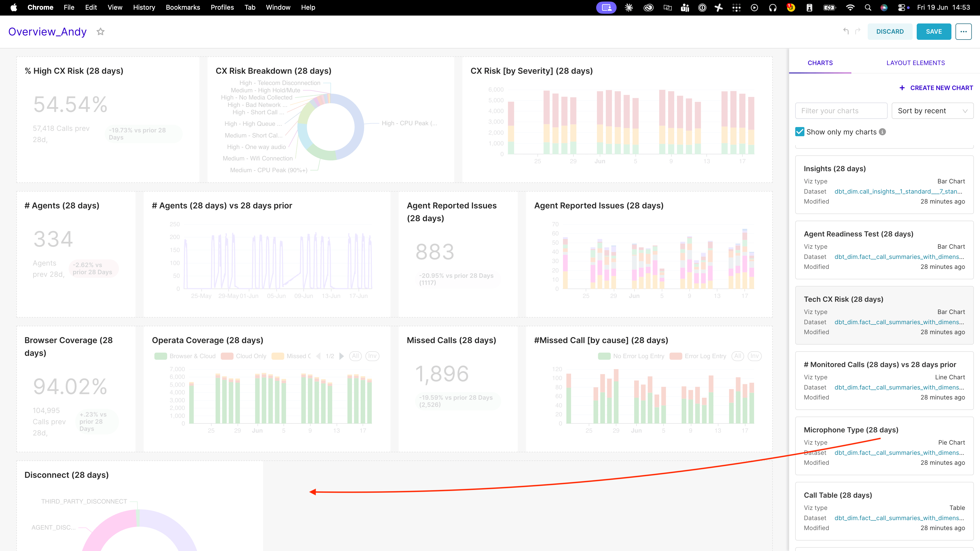Toggle Cloud Only series in Operata Coverage legend
980x551 pixels.
(x=243, y=356)
